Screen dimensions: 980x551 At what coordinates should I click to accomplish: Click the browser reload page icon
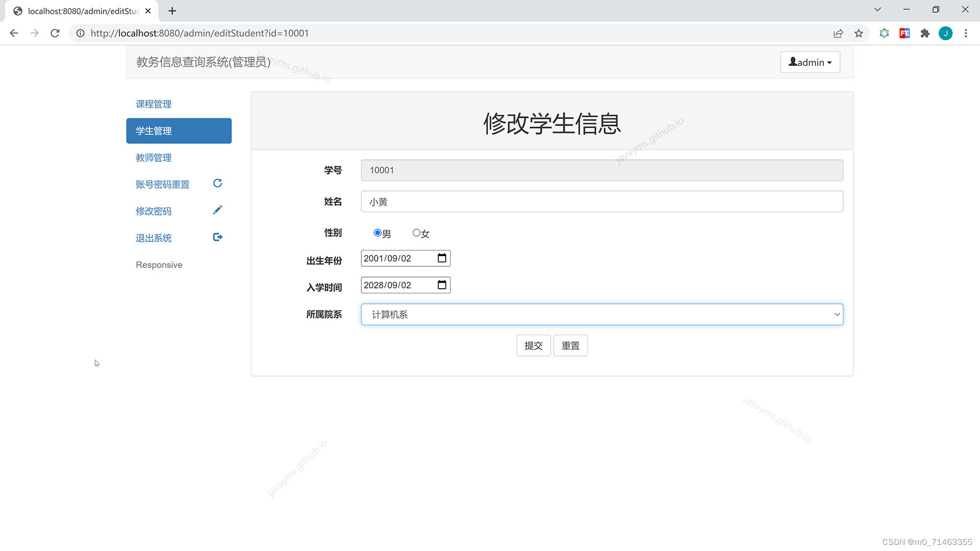click(55, 33)
